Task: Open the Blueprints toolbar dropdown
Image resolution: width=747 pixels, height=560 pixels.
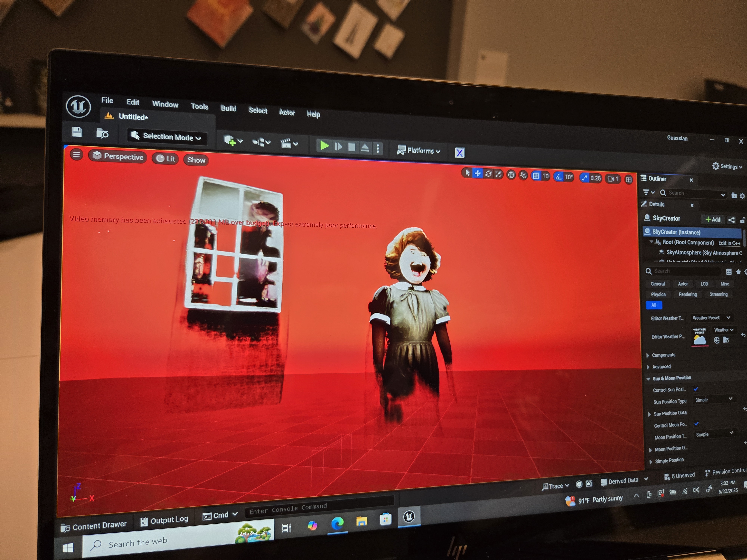Action: tap(262, 142)
